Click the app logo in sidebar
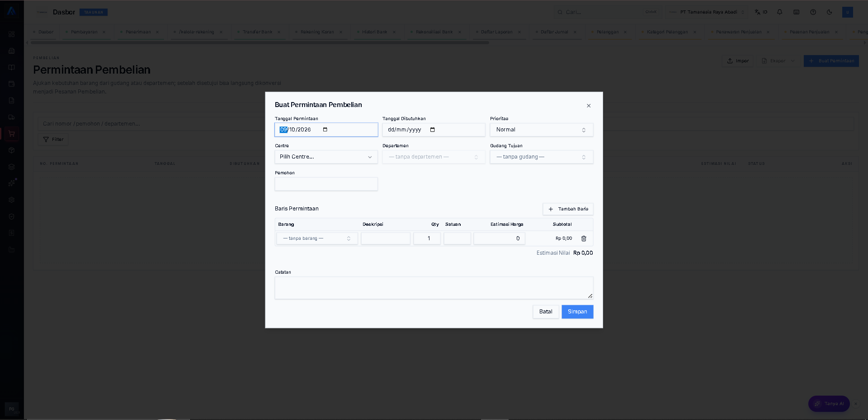This screenshot has width=868, height=420. pyautogui.click(x=12, y=11)
